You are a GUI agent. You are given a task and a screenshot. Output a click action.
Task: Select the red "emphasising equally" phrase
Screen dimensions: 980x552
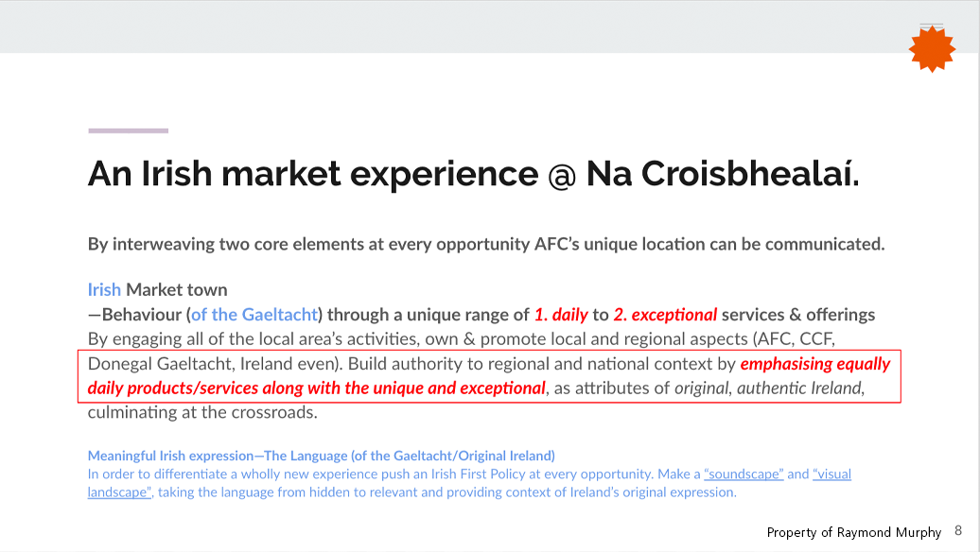(x=815, y=364)
